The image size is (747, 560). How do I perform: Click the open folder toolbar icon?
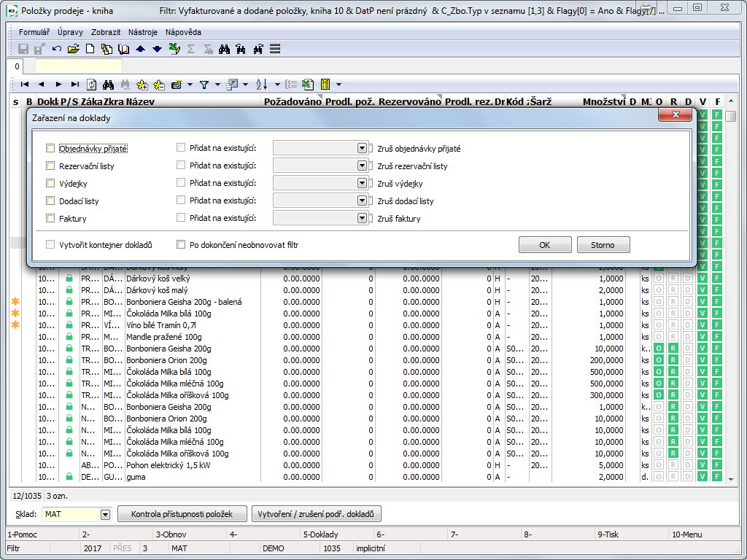[74, 49]
